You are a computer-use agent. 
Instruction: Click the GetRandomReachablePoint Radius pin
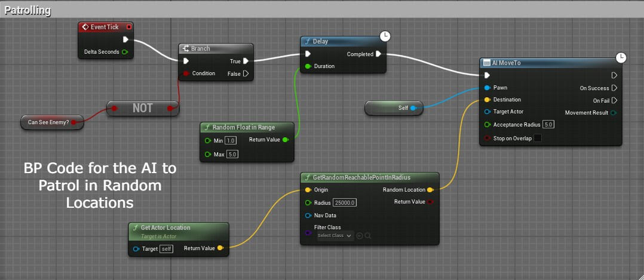coord(308,203)
